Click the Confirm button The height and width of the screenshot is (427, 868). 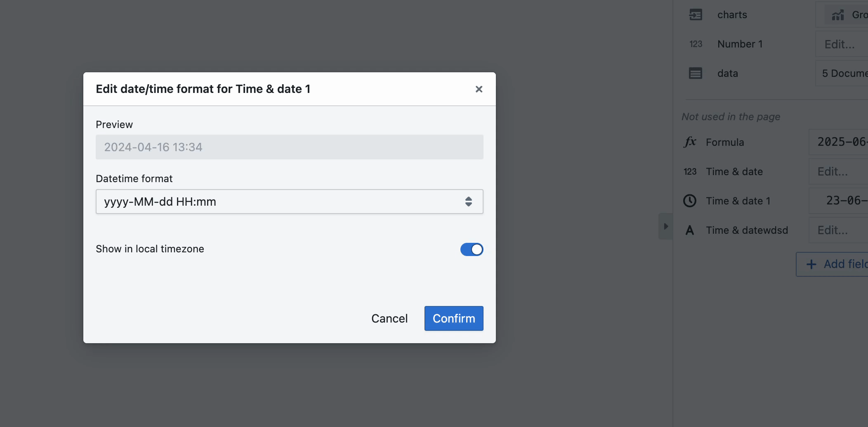tap(454, 318)
